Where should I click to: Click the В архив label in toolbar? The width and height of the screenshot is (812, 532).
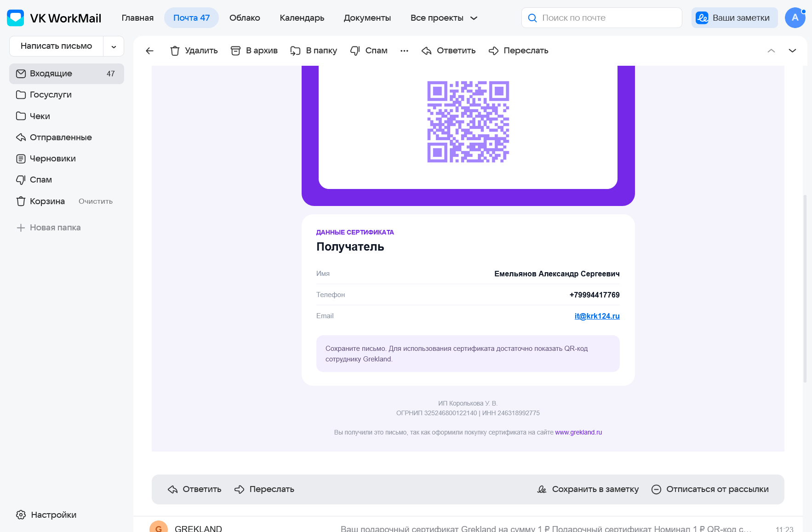(262, 51)
